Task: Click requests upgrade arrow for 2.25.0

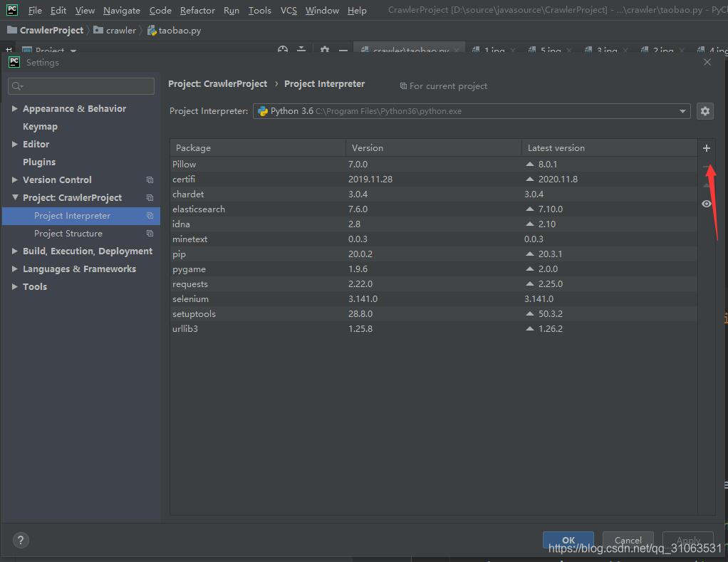Action: point(530,283)
